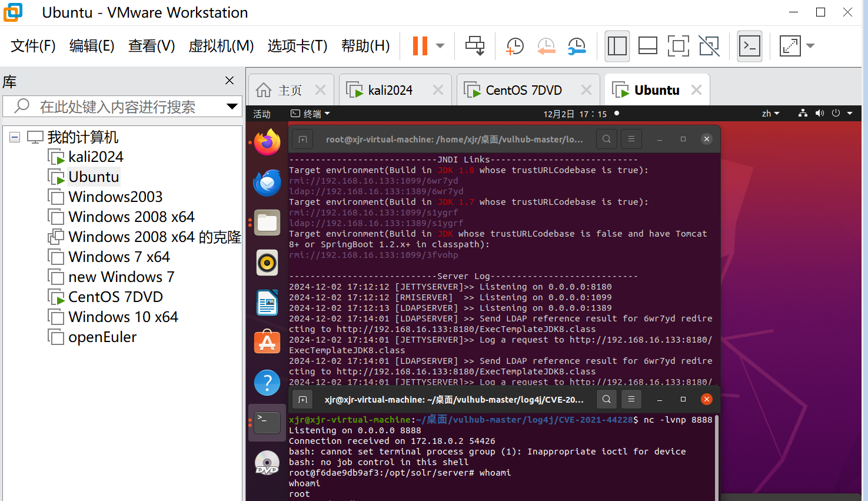Open the 文件(F) menu
Viewport: 868px width, 501px height.
tap(33, 46)
